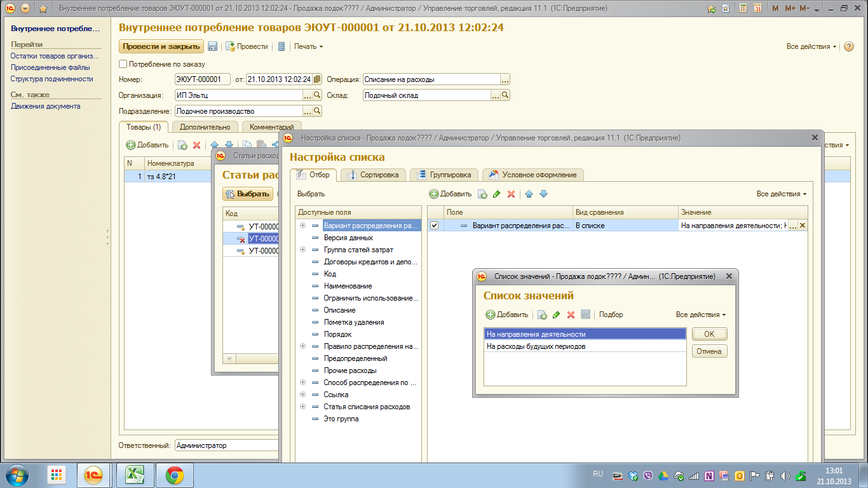
Task: Open Windows Start menu
Action: click(x=16, y=475)
